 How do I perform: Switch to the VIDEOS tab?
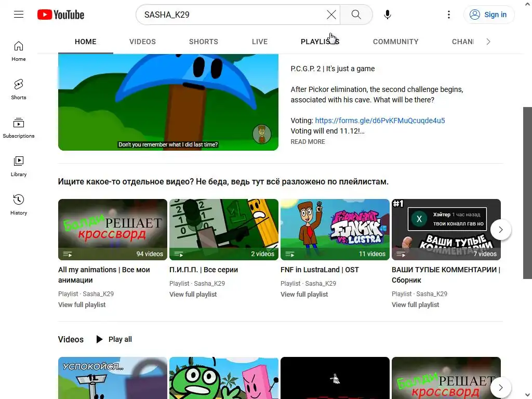(142, 42)
